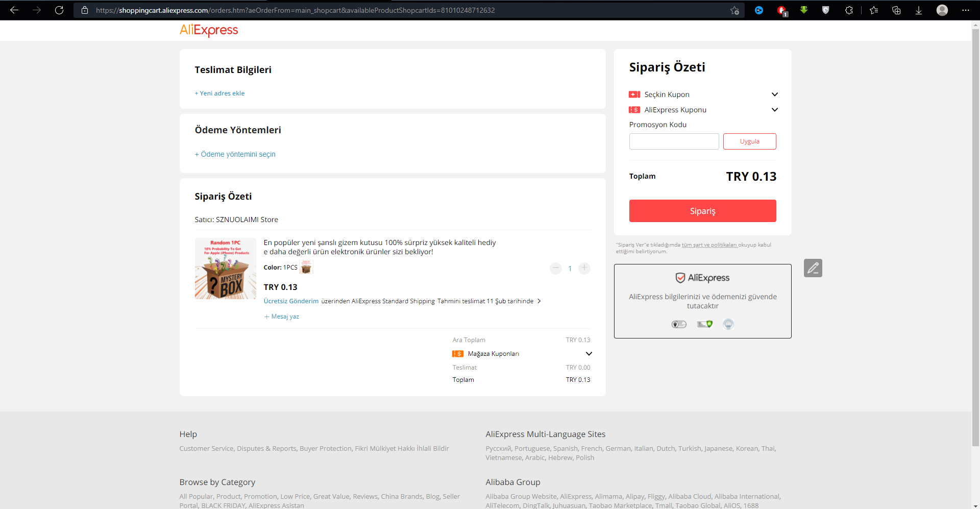
Task: Go back using the browser back arrow
Action: click(x=14, y=10)
